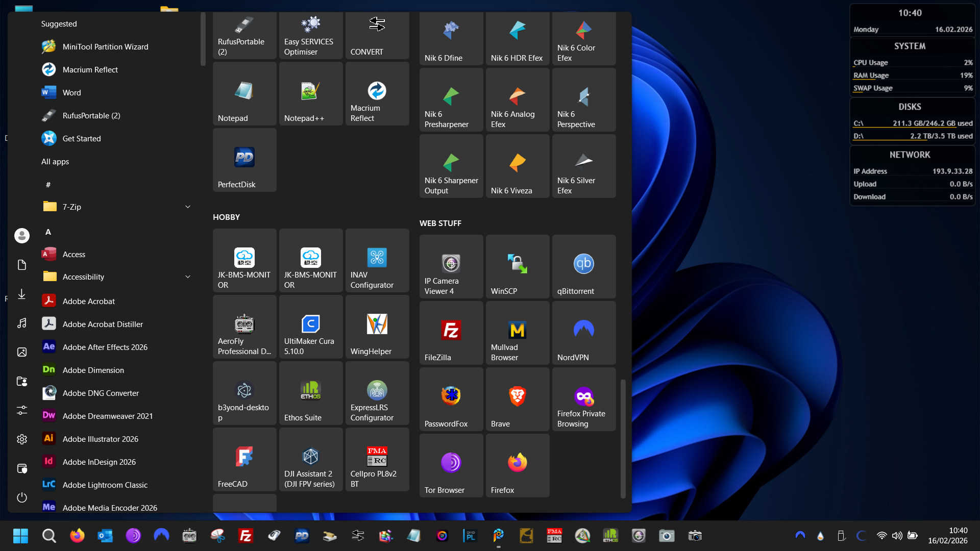980x551 pixels.
Task: Click the tiles area vertical scrollbar
Action: [x=623, y=438]
